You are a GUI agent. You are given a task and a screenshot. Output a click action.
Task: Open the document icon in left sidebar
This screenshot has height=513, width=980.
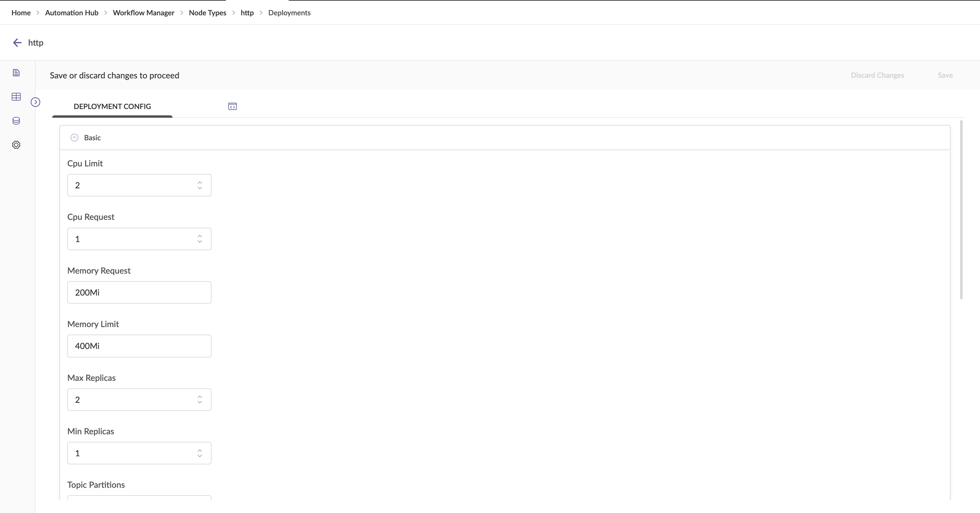16,73
